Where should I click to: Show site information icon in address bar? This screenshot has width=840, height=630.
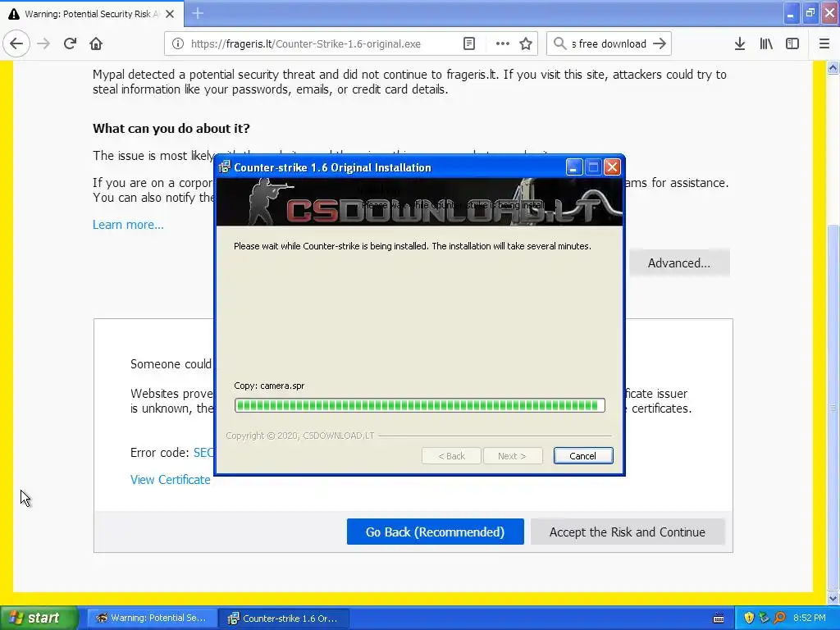click(x=178, y=44)
